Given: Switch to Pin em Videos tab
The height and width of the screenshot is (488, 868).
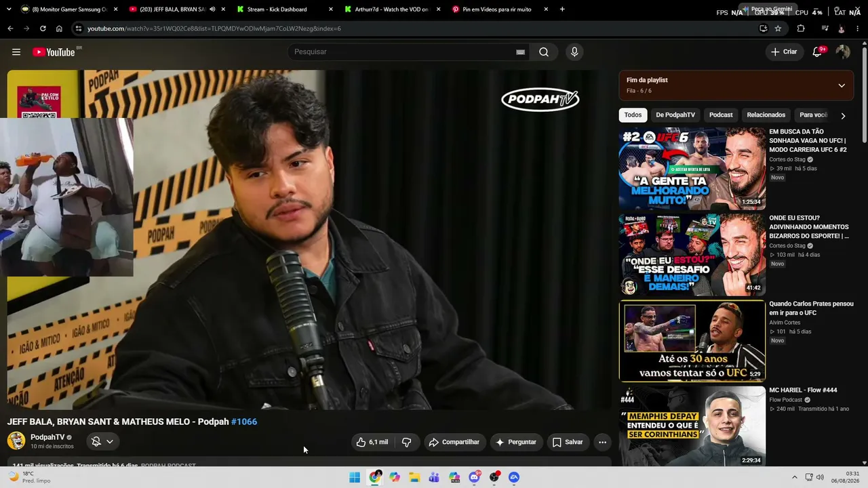Looking at the screenshot, I should point(498,9).
